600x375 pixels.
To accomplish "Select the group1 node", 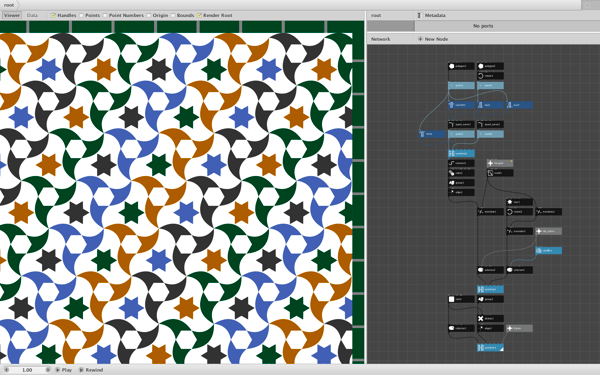I will click(x=461, y=183).
